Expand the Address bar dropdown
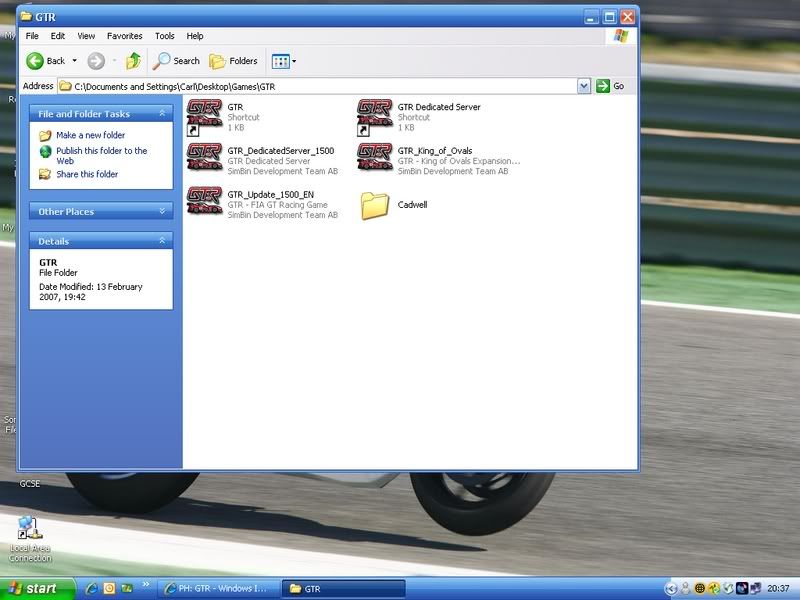 584,87
